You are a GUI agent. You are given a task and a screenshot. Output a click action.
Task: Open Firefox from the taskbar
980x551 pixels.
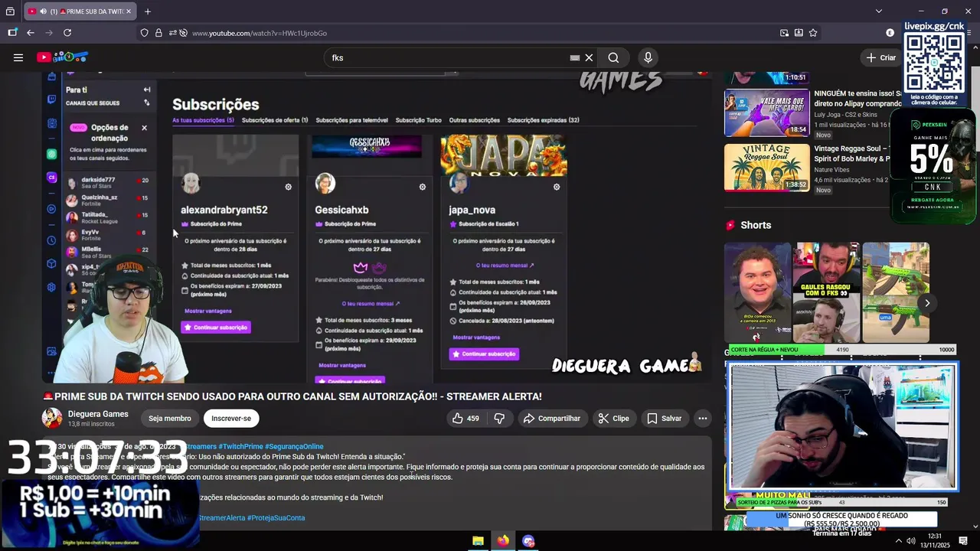click(x=503, y=541)
